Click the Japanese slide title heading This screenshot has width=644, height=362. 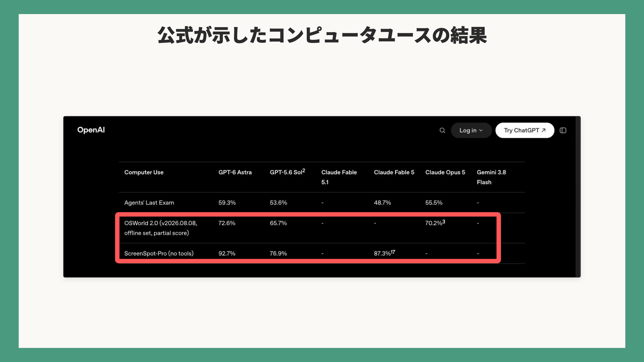coord(322,35)
